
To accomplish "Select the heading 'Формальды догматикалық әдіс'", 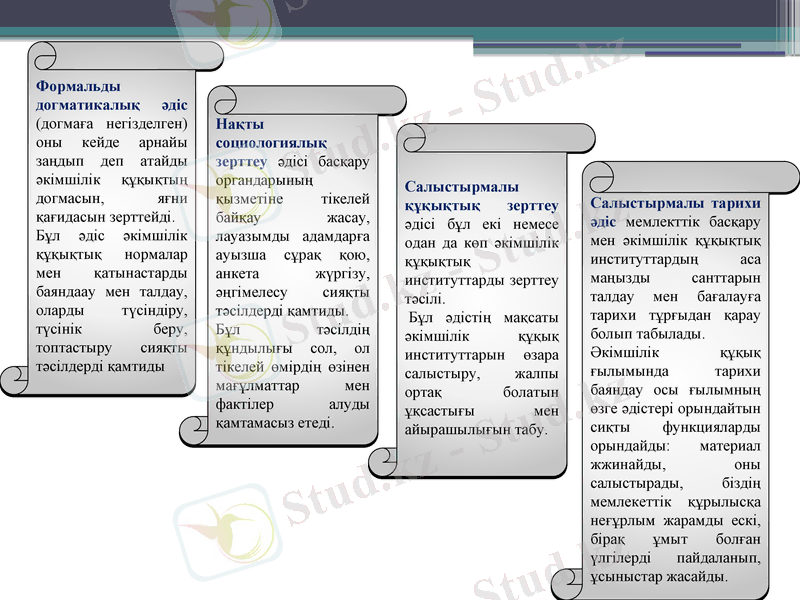I will [x=111, y=95].
